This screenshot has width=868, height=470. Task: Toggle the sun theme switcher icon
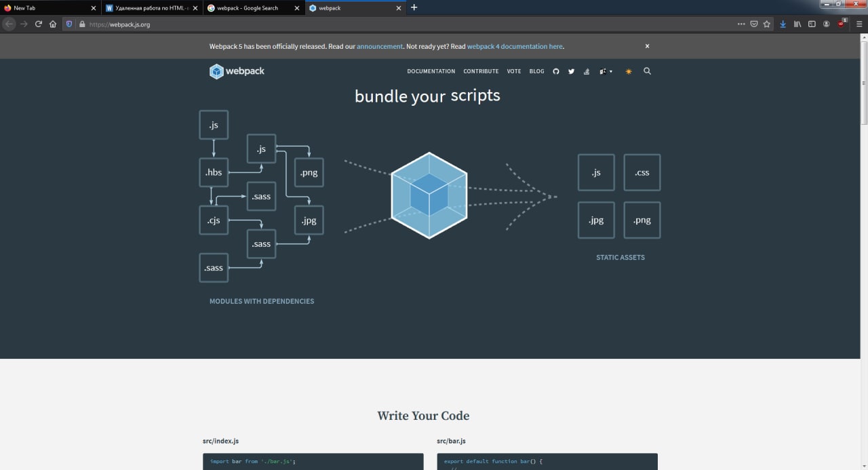pyautogui.click(x=629, y=71)
